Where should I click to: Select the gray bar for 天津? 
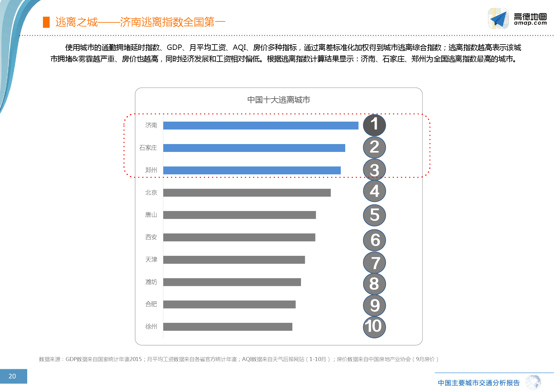pyautogui.click(x=234, y=260)
